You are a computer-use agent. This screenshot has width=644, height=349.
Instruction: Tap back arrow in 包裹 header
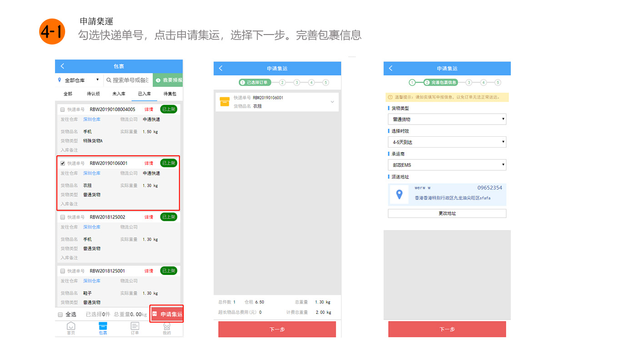[63, 66]
